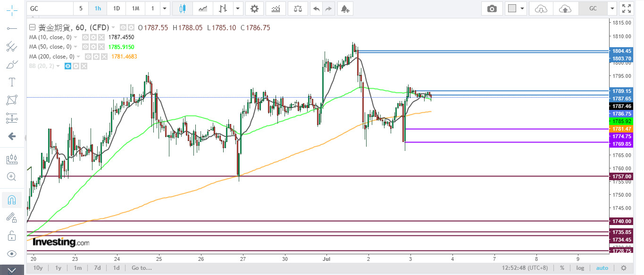
Task: Open the prediction and measurement tool
Action: 12,118
